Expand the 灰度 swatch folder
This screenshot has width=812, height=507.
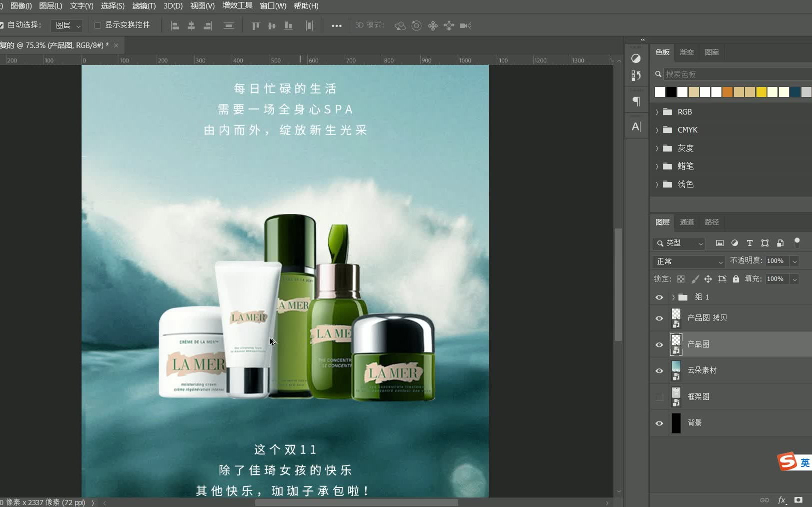pyautogui.click(x=657, y=148)
